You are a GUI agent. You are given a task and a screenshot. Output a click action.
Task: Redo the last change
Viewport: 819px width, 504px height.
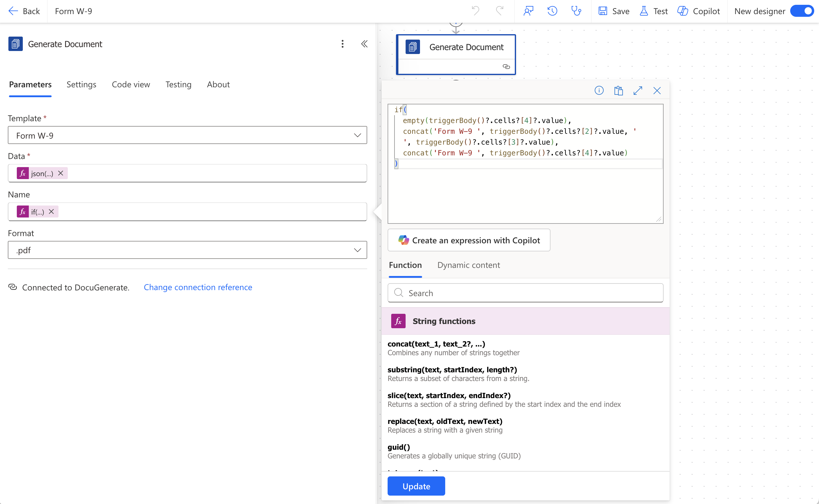(500, 11)
